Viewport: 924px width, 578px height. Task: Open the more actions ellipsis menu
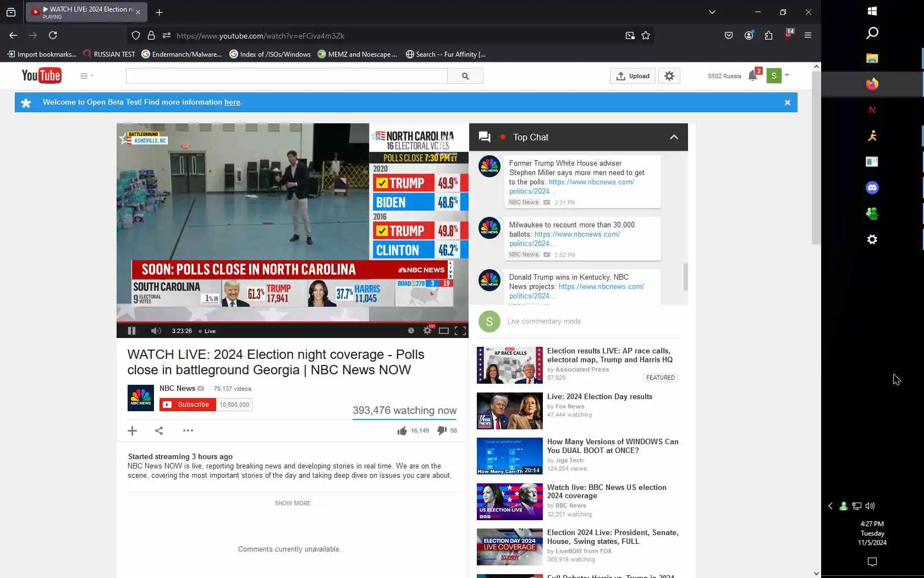pyautogui.click(x=188, y=430)
